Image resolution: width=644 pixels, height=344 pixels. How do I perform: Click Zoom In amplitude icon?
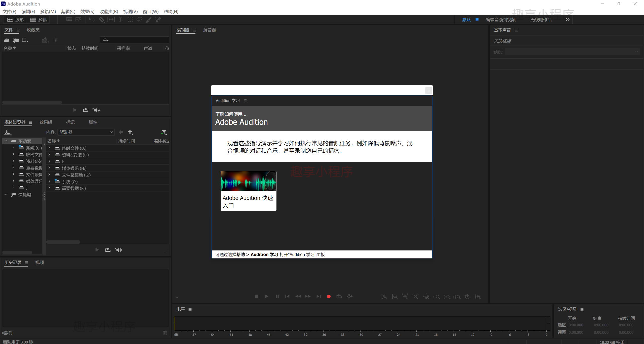tap(384, 297)
